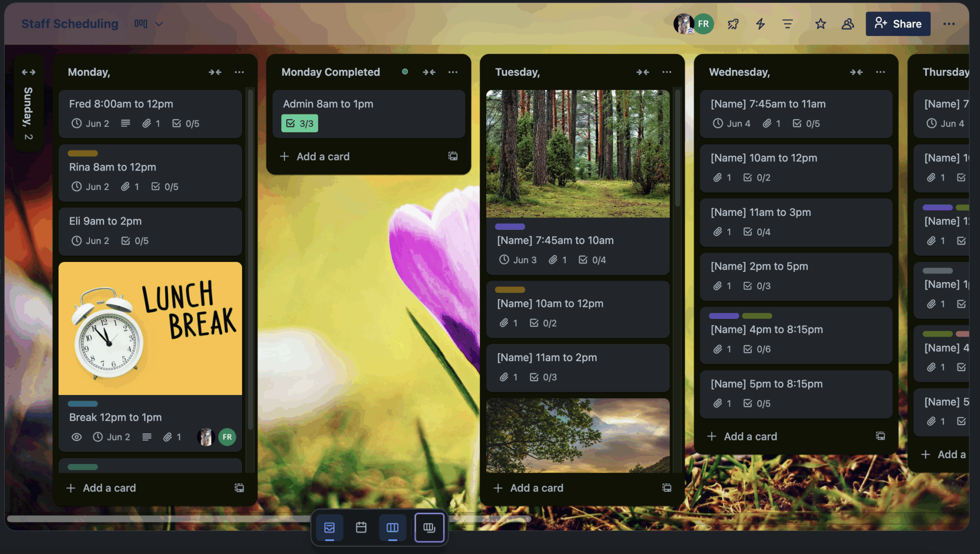
Task: Click the forest photo on Tuesday's top card
Action: [x=578, y=153]
